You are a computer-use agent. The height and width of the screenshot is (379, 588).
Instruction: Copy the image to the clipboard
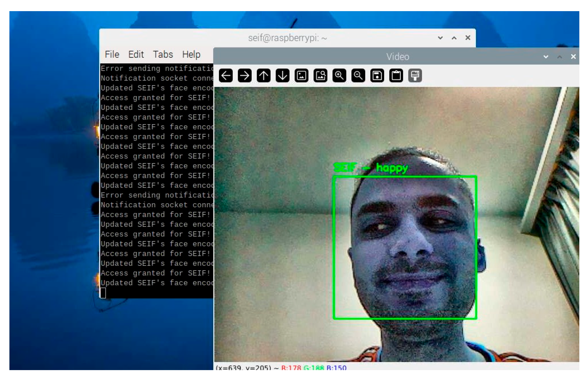point(396,75)
